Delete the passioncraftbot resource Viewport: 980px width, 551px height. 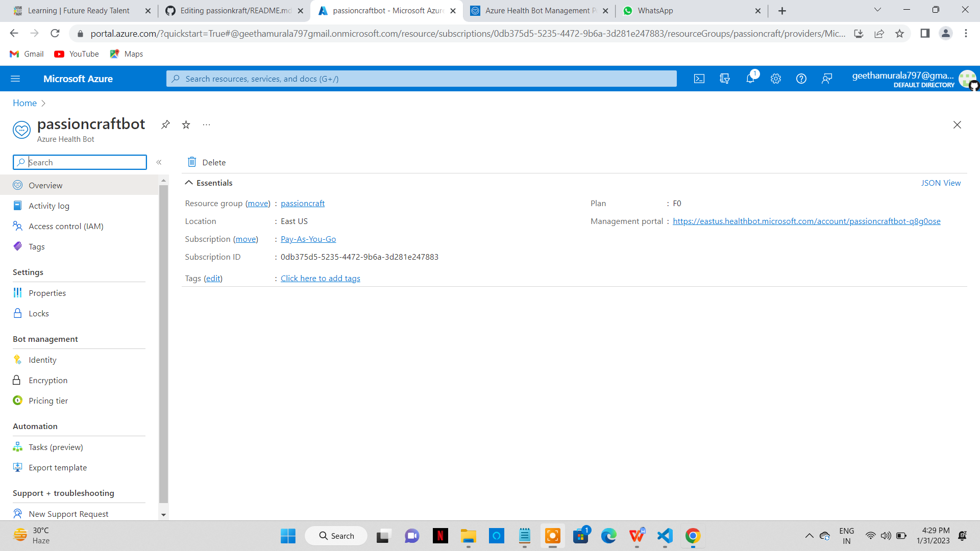click(206, 162)
